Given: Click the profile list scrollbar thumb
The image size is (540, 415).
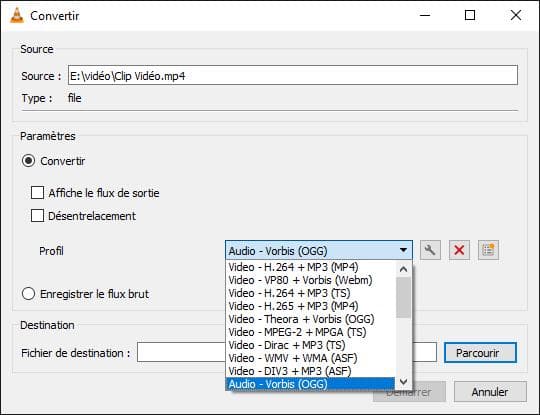Looking at the screenshot, I should point(403,298).
